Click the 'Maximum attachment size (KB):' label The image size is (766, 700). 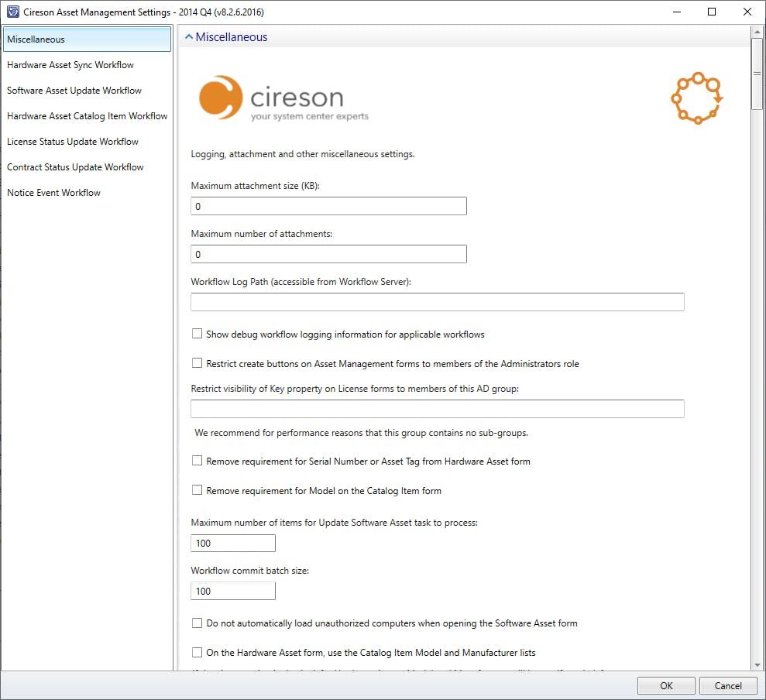coord(255,186)
